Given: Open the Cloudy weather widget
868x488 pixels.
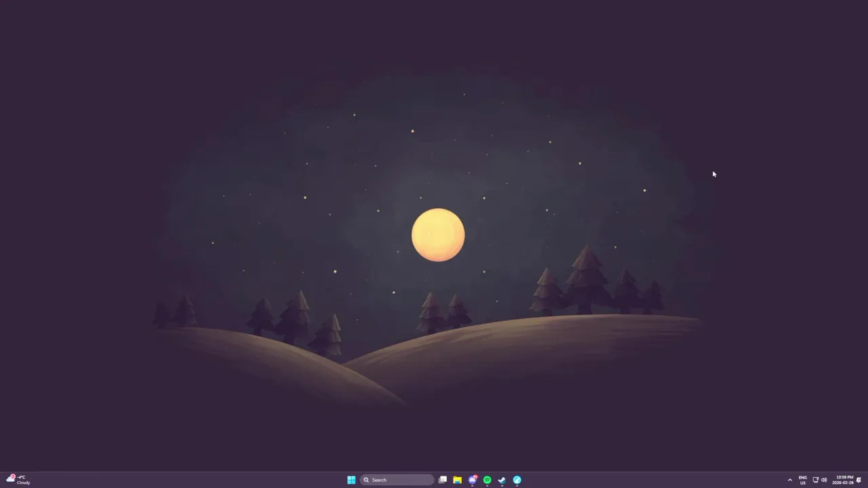Looking at the screenshot, I should (18, 480).
